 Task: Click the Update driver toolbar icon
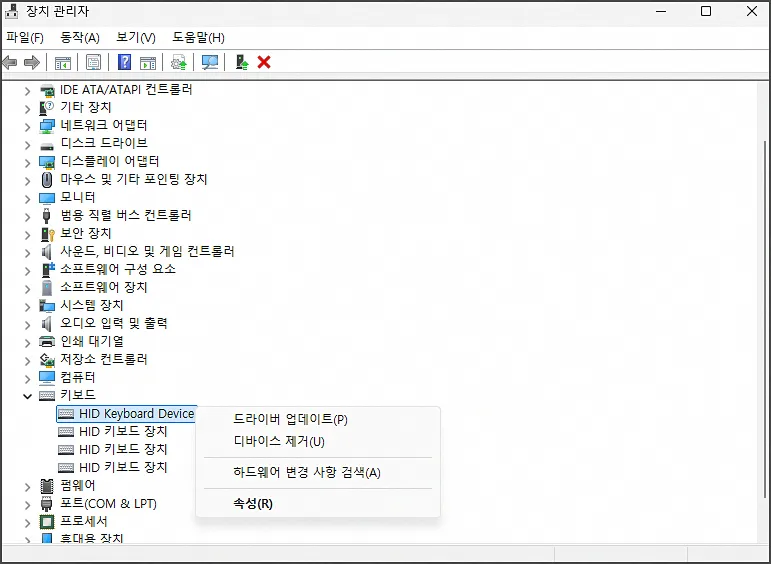(x=178, y=62)
